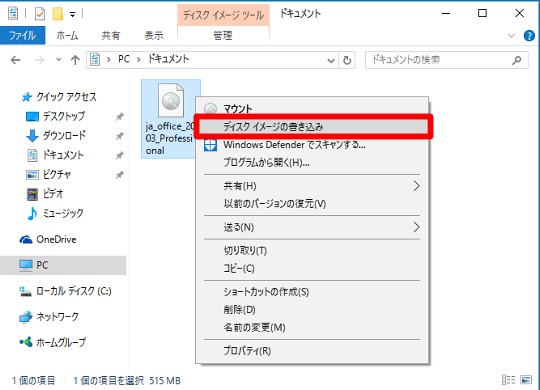Viewport: 540px width, 390px height.
Task: Open the ファイル tab
Action: pyautogui.click(x=22, y=35)
